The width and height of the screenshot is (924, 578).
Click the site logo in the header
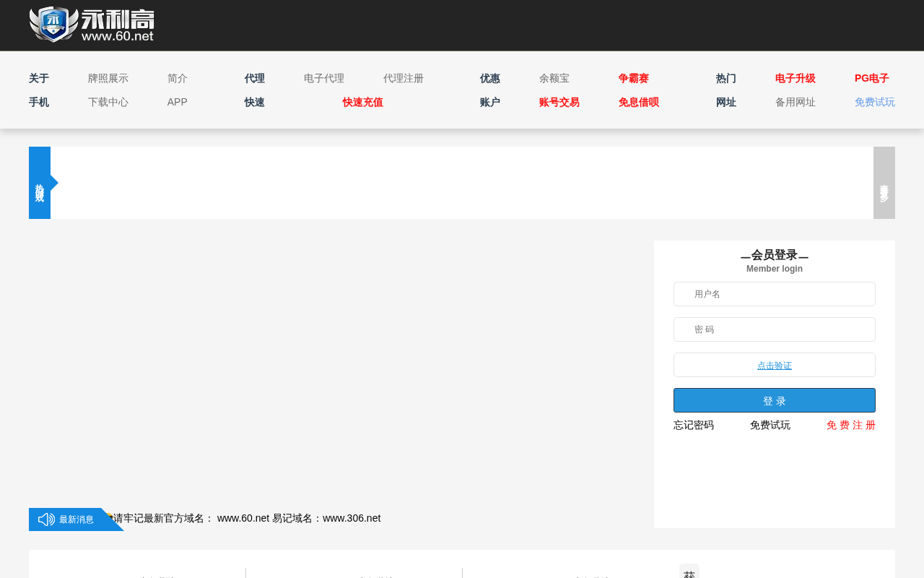pos(92,25)
